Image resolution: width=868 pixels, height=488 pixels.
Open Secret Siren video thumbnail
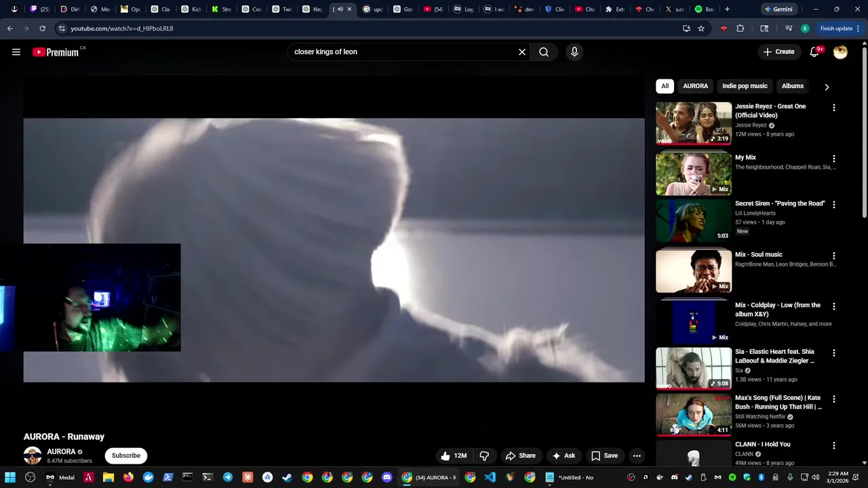pos(694,220)
